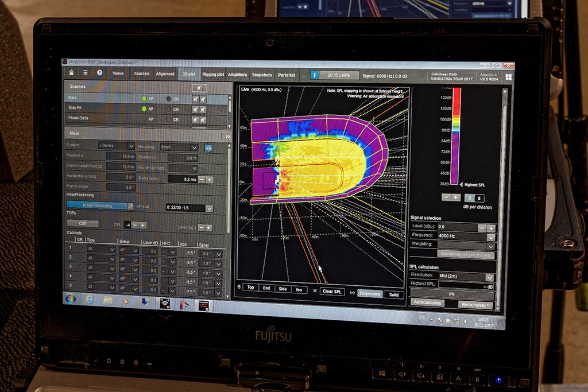Open the System J-Series dropdown
The height and width of the screenshot is (392, 588).
pyautogui.click(x=116, y=146)
